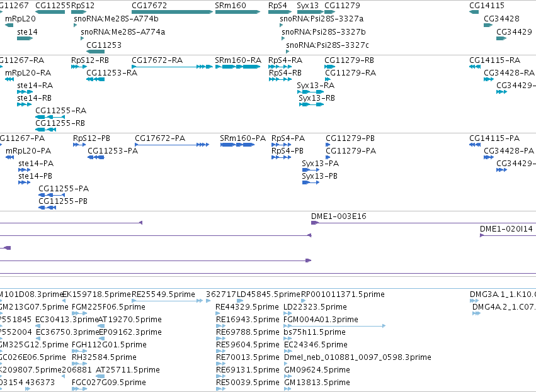
Task: Select the CG34428-PA protein feature
Action: click(489, 157)
